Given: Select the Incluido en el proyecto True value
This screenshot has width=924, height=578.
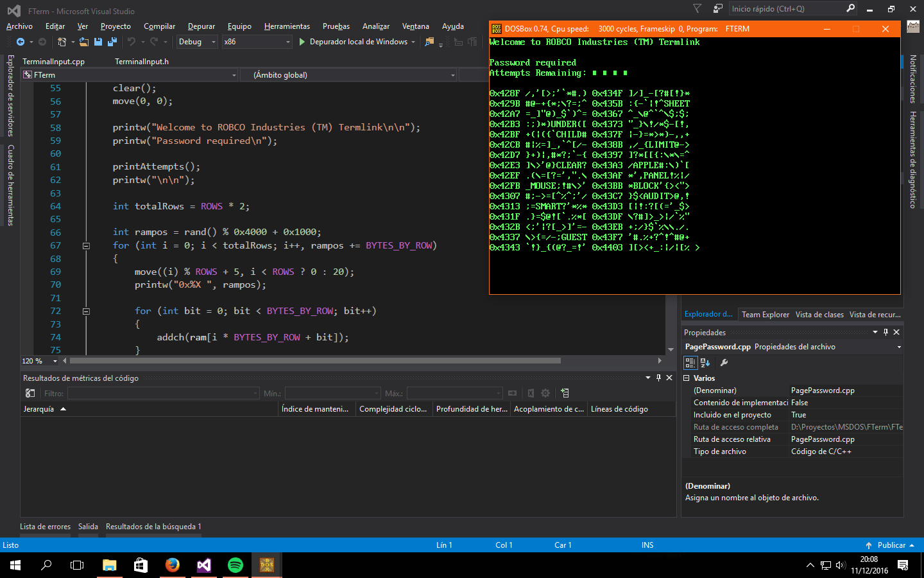Looking at the screenshot, I should 846,415.
